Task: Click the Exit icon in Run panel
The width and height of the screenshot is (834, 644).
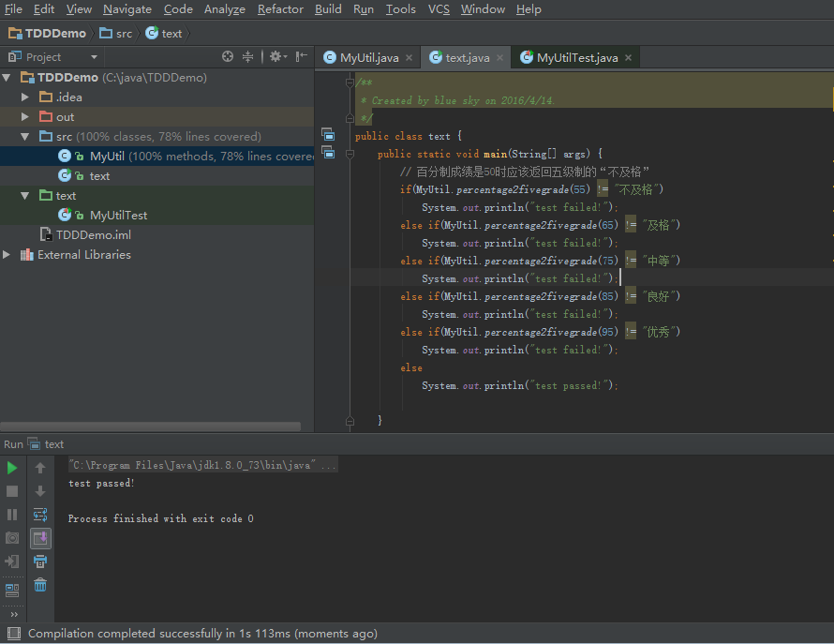Action: (11, 562)
